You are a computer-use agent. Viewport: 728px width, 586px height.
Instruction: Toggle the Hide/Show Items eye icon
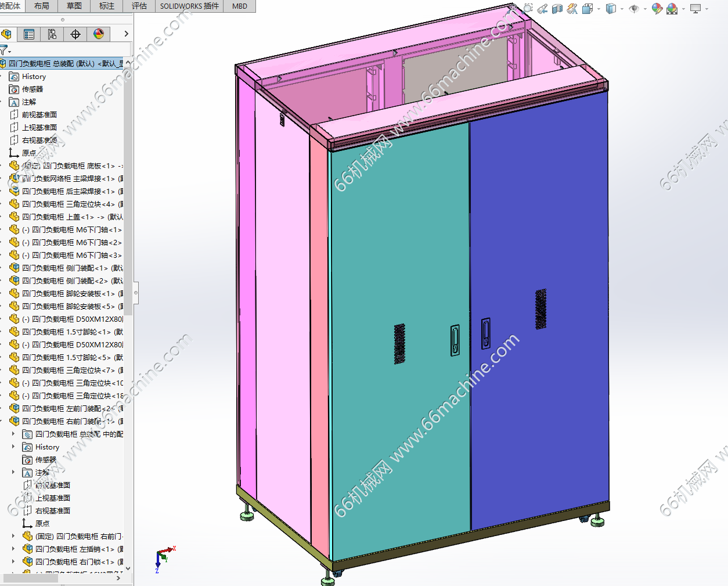tap(634, 9)
